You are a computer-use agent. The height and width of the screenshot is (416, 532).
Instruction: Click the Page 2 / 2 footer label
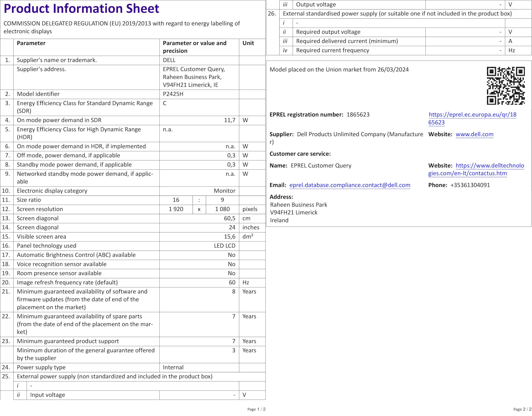[522, 409]
